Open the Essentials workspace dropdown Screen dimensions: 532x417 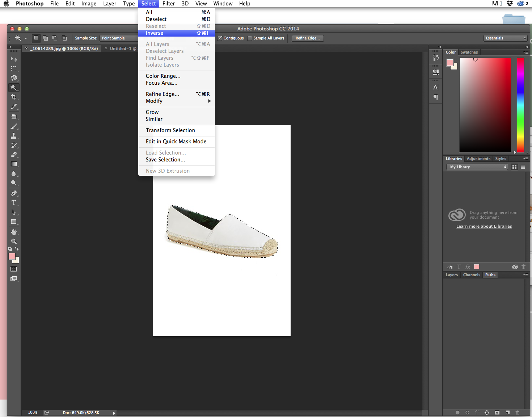click(x=505, y=38)
